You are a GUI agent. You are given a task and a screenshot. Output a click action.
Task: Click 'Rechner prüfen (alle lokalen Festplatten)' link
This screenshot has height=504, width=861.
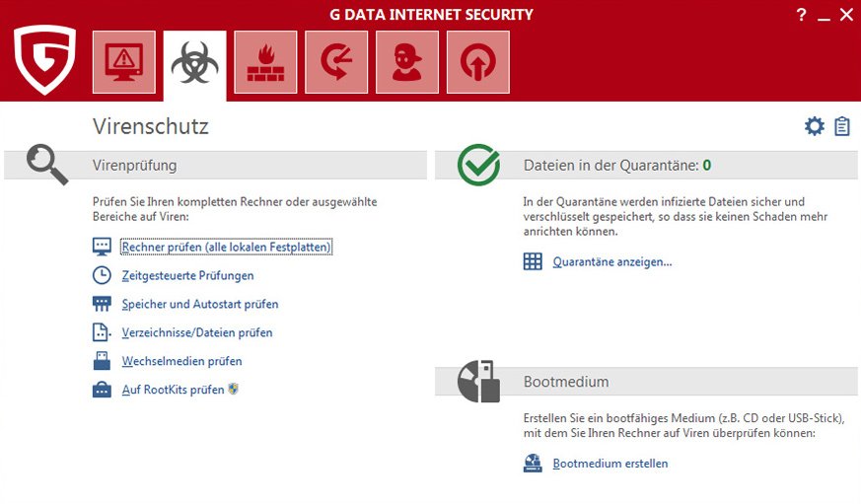[x=226, y=247]
